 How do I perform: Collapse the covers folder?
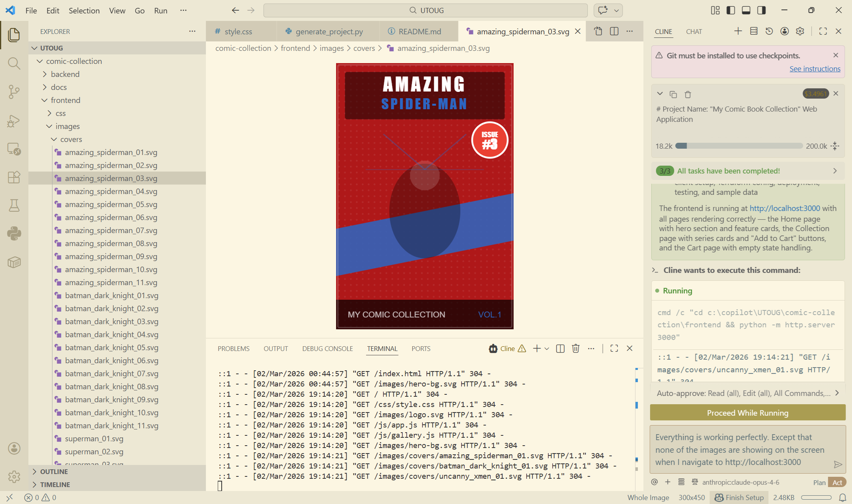[x=71, y=139]
